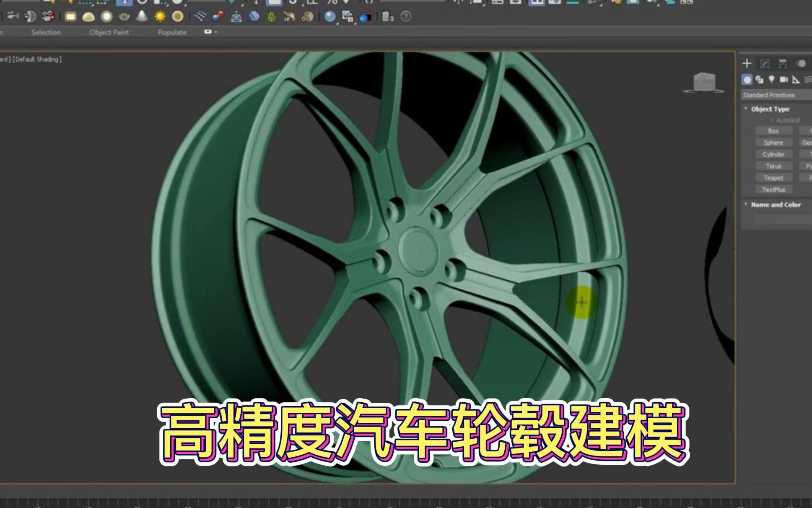Toggle the Helpers category triangle icon
This screenshot has width=812, height=508.
pyautogui.click(x=795, y=80)
